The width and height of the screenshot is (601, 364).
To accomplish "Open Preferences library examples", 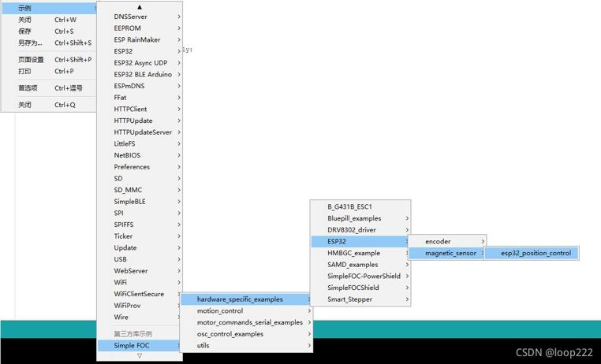I will coord(140,167).
